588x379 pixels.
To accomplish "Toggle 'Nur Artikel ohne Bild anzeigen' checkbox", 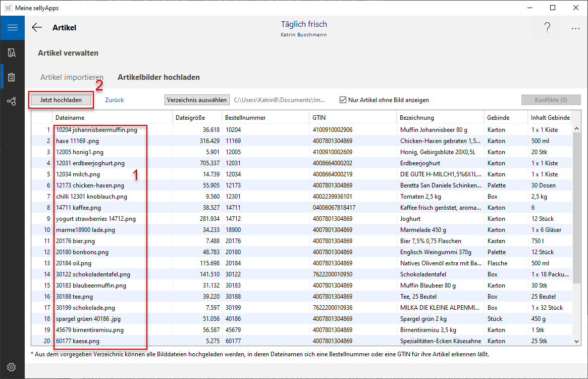I will pyautogui.click(x=343, y=100).
